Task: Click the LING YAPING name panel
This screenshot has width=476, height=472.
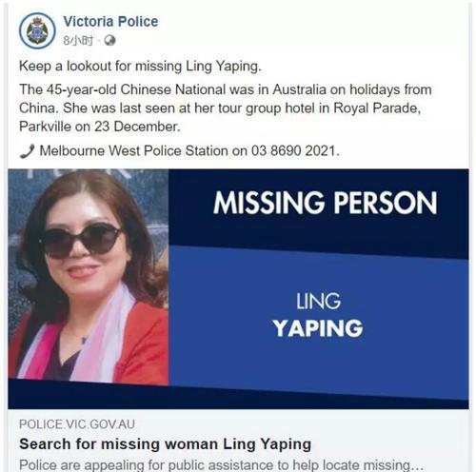Action: point(318,315)
